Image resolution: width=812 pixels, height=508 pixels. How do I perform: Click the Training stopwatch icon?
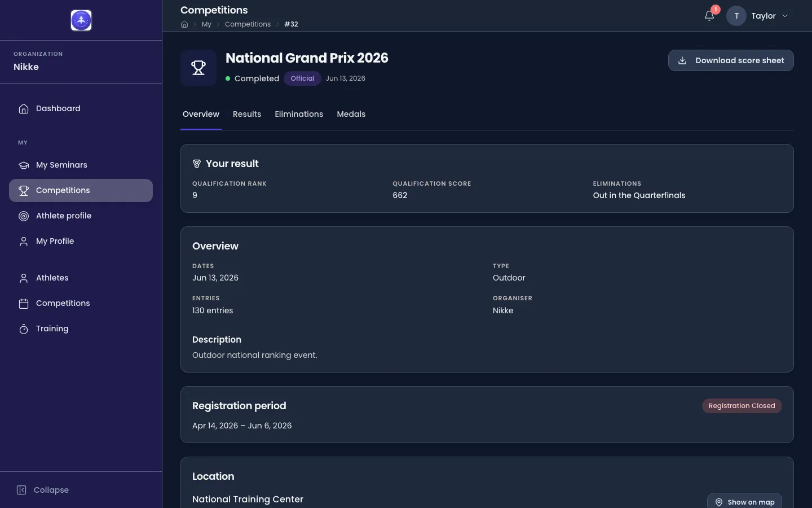click(24, 329)
